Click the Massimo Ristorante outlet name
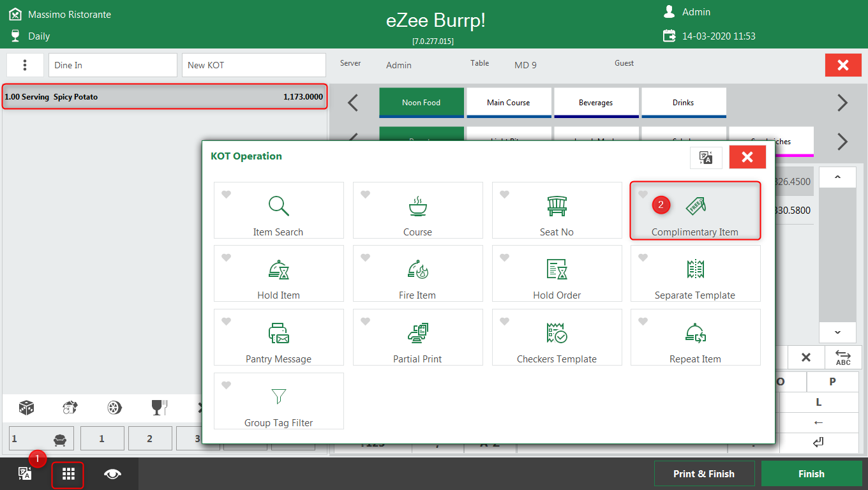This screenshot has height=490, width=868. click(x=70, y=14)
